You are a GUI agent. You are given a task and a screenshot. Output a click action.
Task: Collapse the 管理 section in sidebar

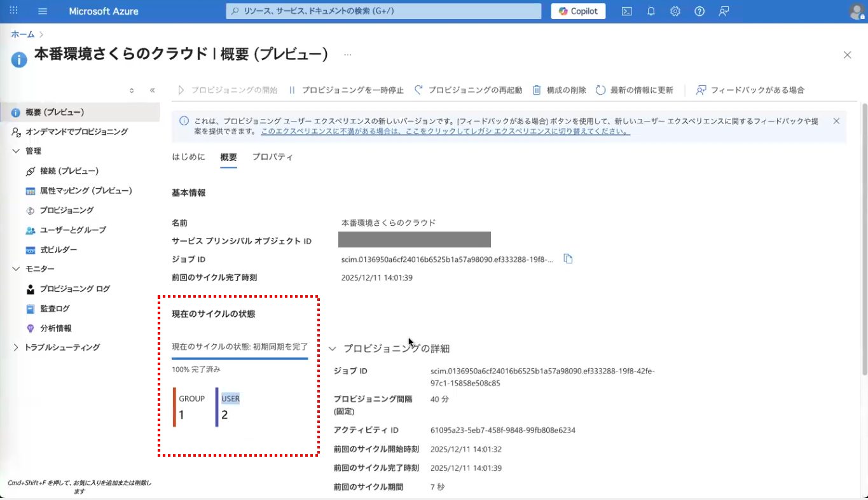[x=17, y=151]
